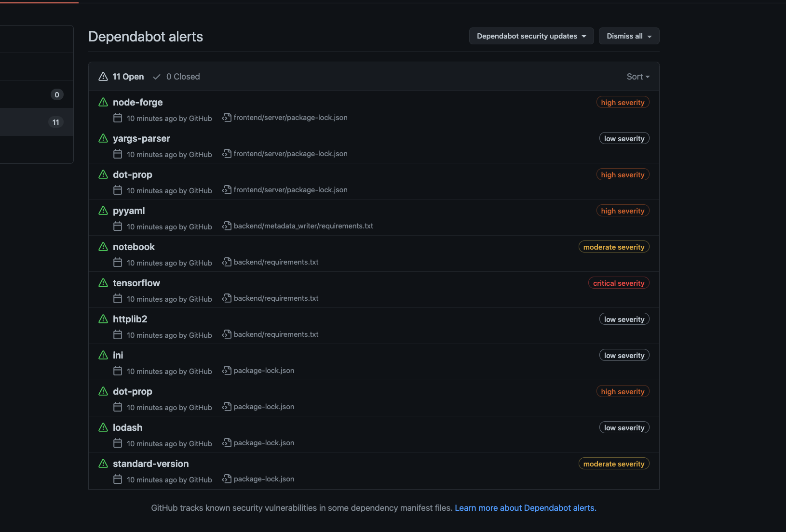Click the Dependabot alerts page heading
The width and height of the screenshot is (786, 532).
146,37
